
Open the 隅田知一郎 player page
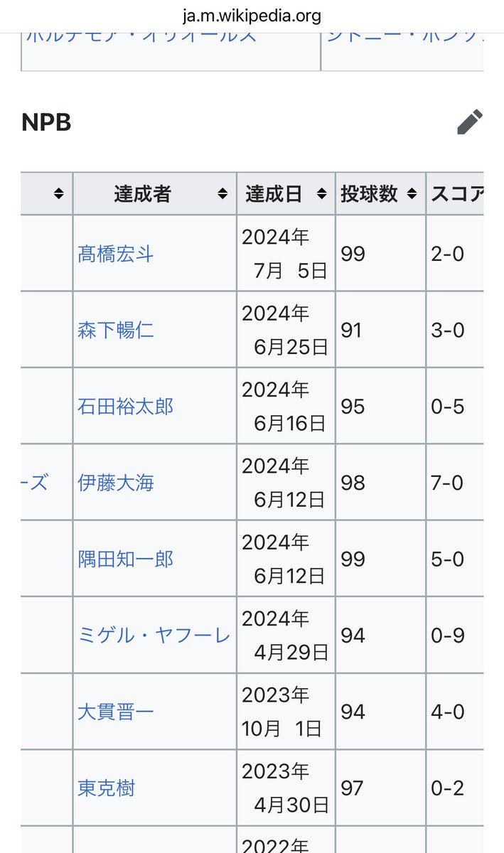point(125,559)
